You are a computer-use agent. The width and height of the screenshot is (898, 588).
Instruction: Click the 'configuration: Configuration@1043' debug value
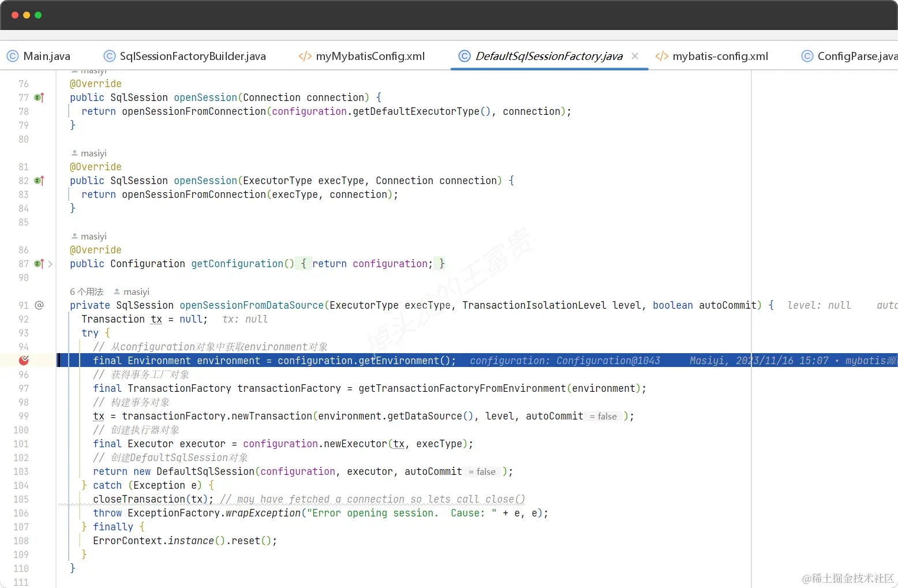coord(565,361)
